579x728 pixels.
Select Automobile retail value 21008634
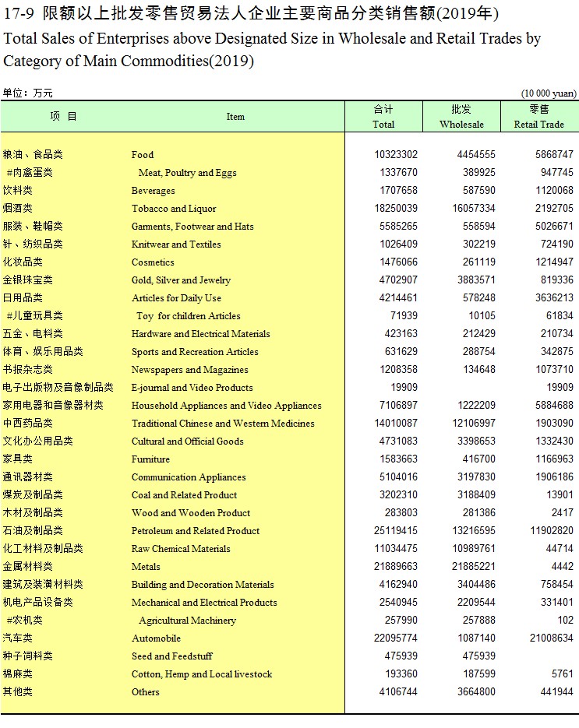(552, 638)
